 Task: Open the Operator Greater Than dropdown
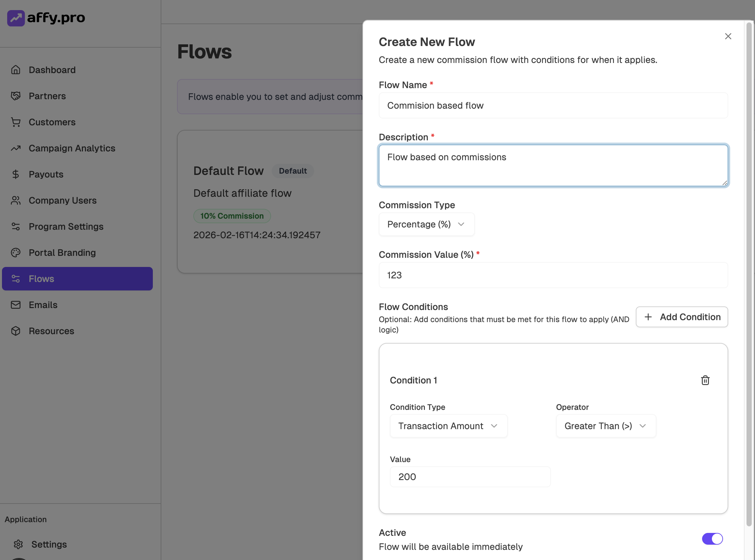tap(605, 426)
